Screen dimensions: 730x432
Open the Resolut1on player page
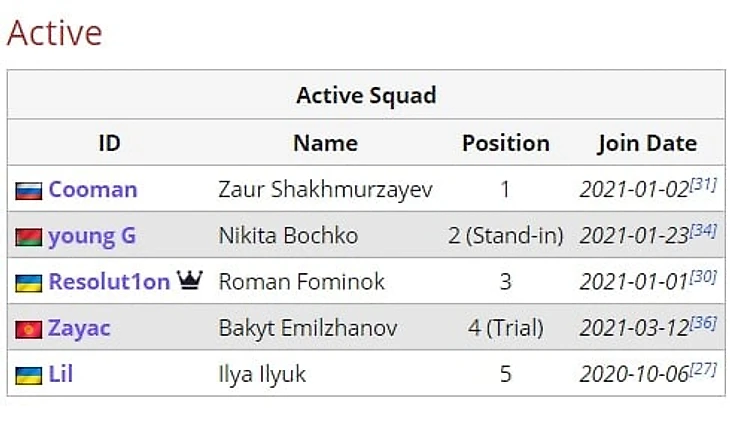pos(109,282)
